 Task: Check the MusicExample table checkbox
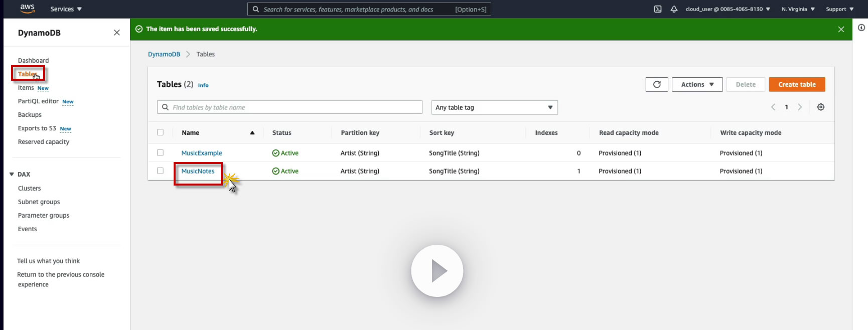pos(161,153)
